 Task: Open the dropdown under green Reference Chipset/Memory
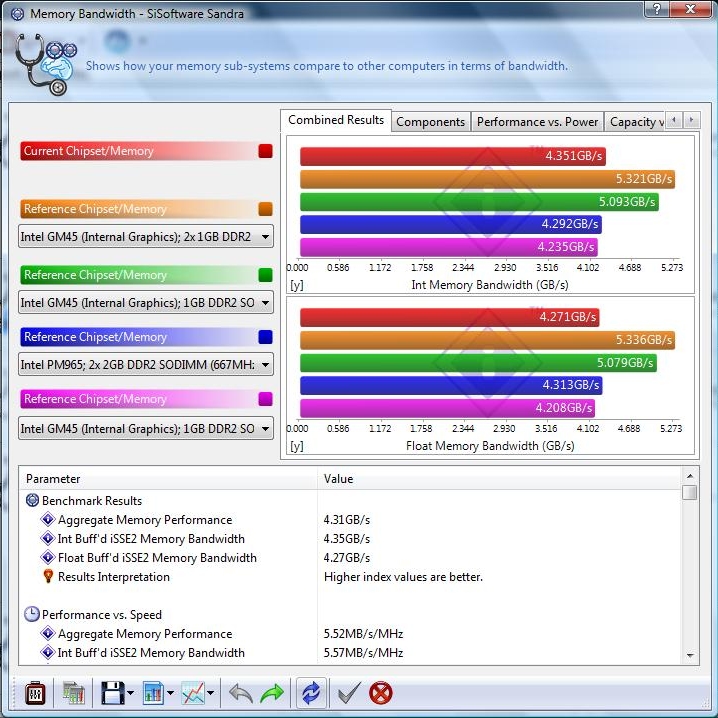click(146, 303)
